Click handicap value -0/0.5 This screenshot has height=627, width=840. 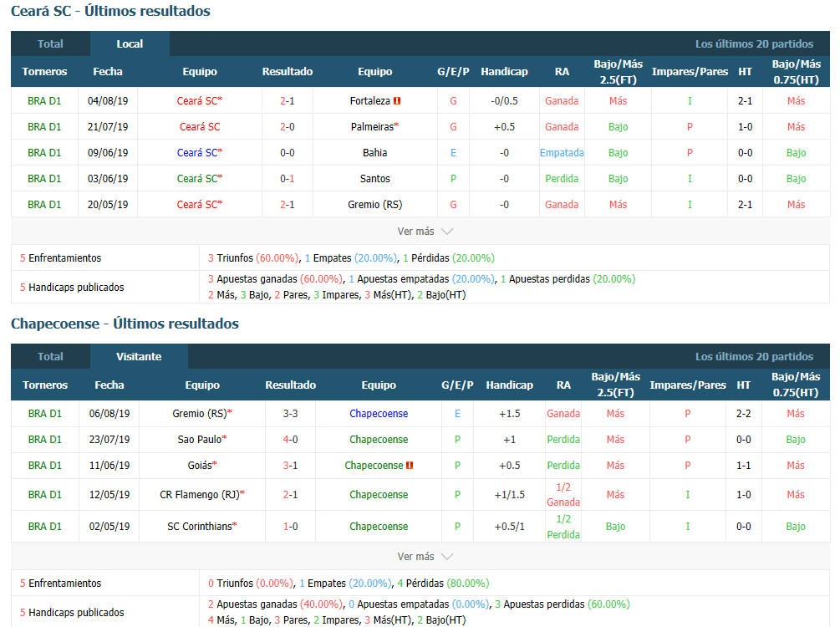(504, 101)
